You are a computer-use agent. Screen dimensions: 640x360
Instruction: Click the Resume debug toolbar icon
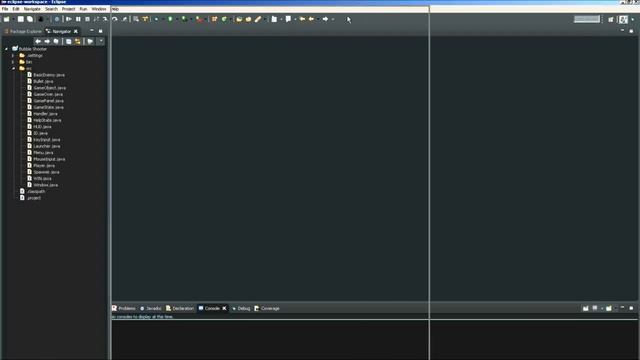coord(69,19)
